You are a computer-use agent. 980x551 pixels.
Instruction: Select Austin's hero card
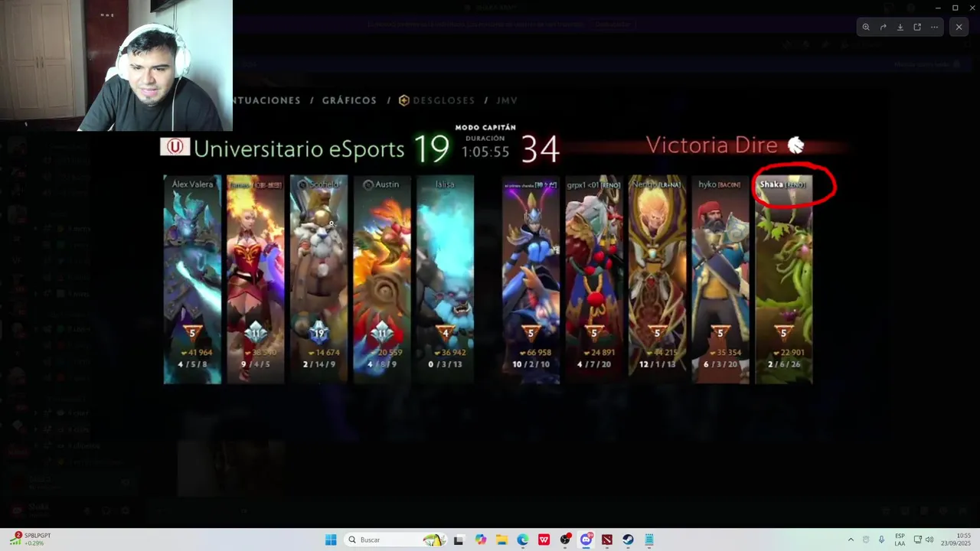coord(382,279)
